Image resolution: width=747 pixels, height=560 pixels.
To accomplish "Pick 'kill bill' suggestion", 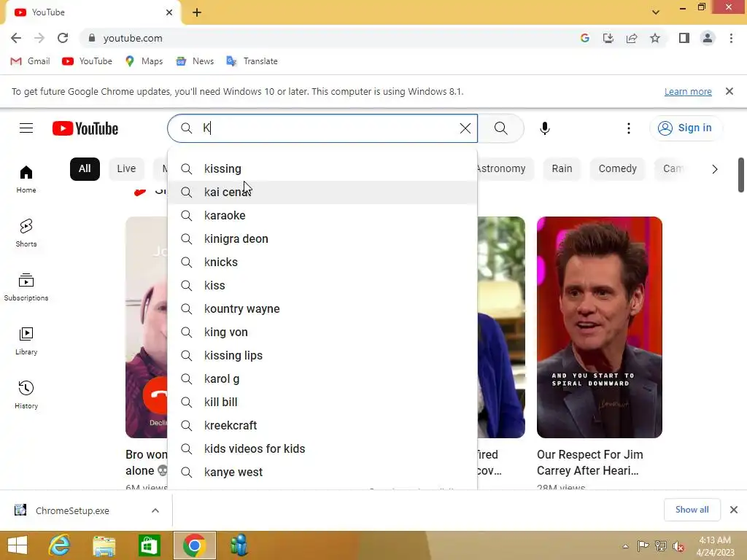I will point(322,402).
